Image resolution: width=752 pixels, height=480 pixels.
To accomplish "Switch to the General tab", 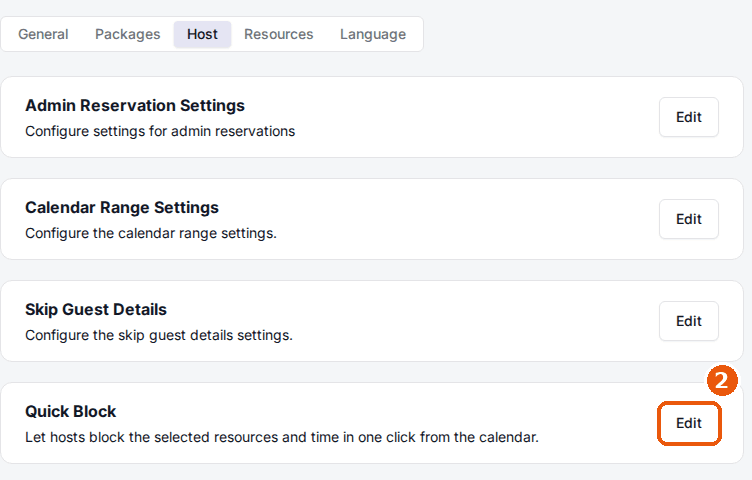I will click(x=43, y=35).
